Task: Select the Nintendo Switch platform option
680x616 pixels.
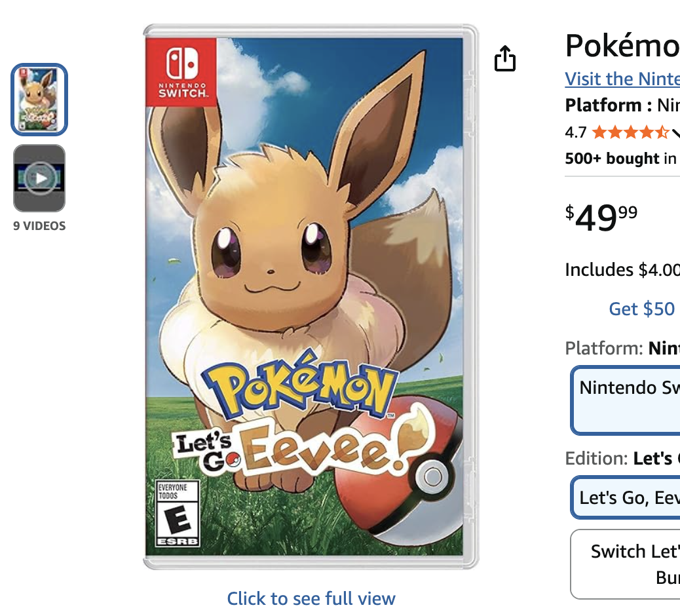Action: 626,400
